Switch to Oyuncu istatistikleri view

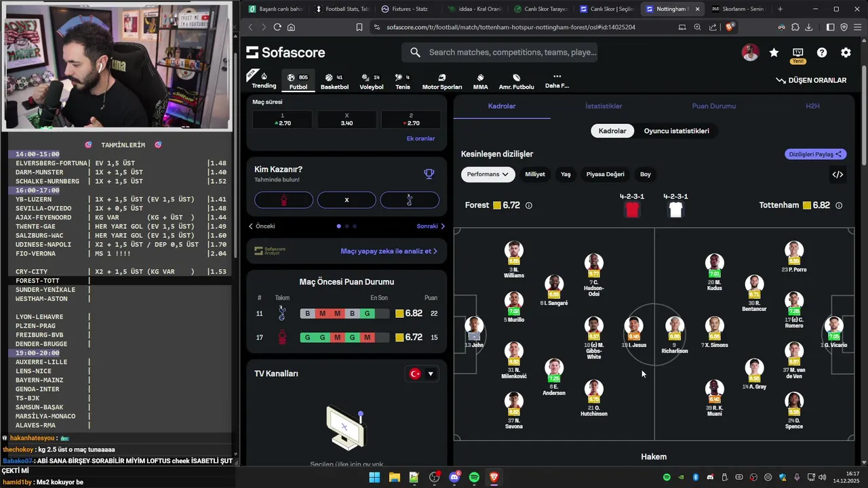(676, 131)
